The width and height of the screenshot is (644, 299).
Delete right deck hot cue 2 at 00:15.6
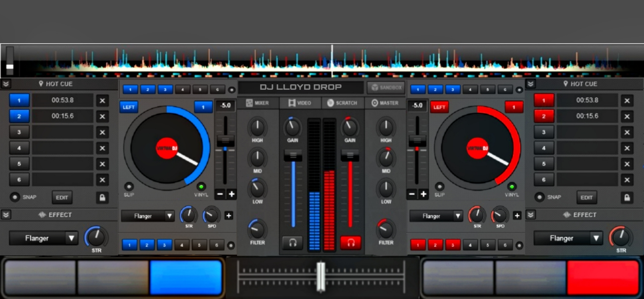point(627,117)
